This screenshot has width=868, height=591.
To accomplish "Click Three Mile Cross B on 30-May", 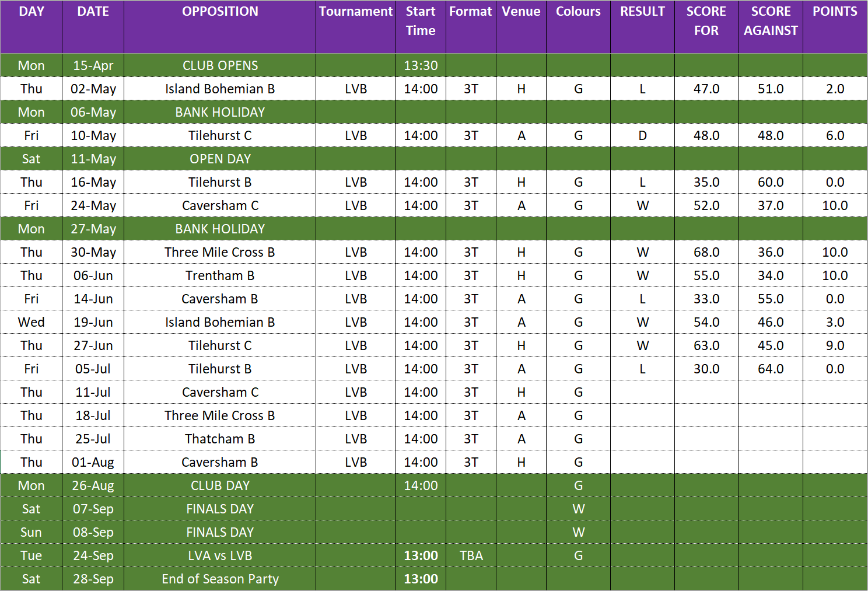I will tap(220, 252).
